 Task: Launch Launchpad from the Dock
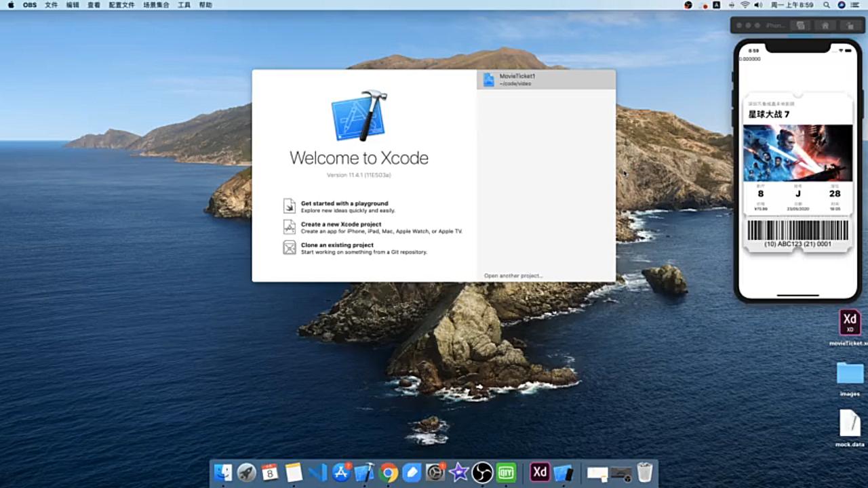[x=247, y=472]
